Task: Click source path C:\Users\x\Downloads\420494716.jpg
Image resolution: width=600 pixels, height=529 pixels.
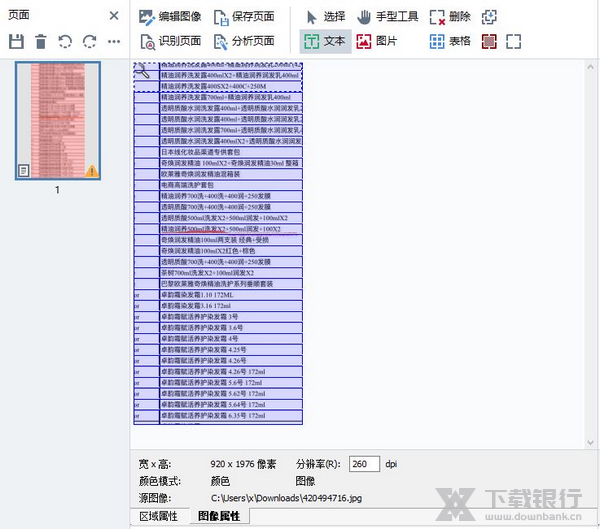Action: [x=286, y=498]
